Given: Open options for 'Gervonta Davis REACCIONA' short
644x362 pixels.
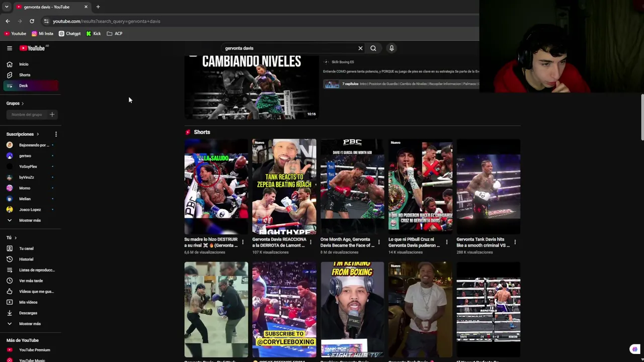Looking at the screenshot, I should coord(310,242).
